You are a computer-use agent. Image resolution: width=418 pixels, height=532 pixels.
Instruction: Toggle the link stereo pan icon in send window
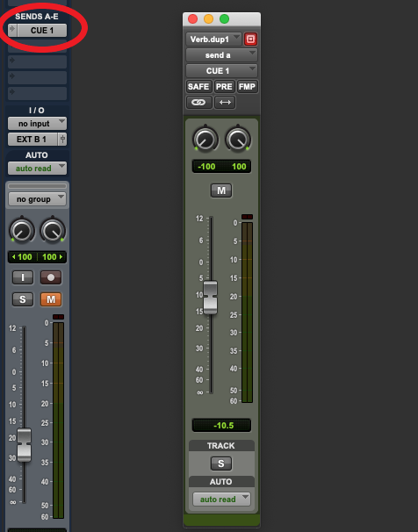tap(198, 102)
